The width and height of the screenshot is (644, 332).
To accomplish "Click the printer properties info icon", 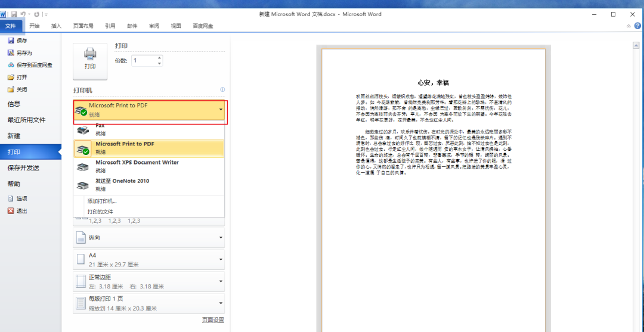I will point(222,89).
